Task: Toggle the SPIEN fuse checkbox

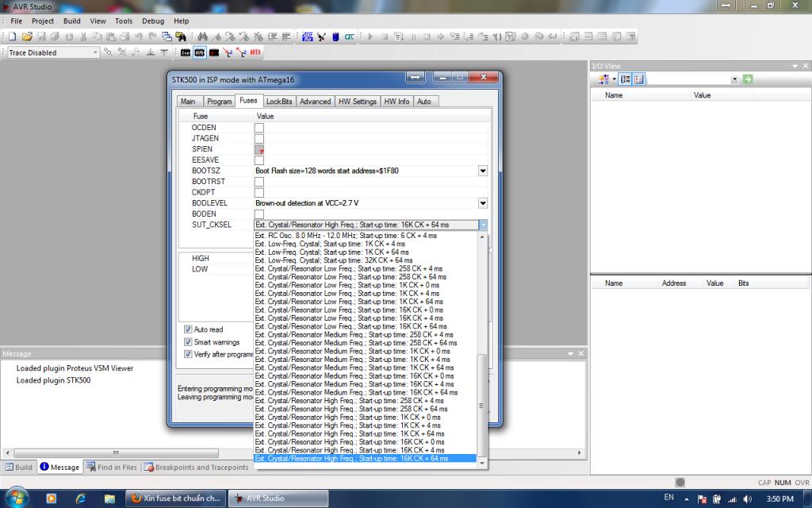Action: pyautogui.click(x=259, y=149)
